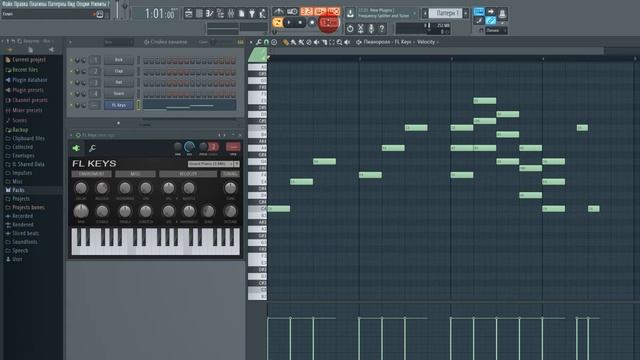
Task: Adjust the main volume slider
Action: (x=118, y=9)
